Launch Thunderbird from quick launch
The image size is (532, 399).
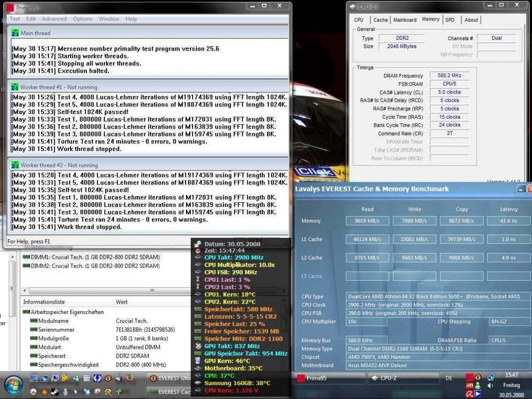(x=118, y=378)
